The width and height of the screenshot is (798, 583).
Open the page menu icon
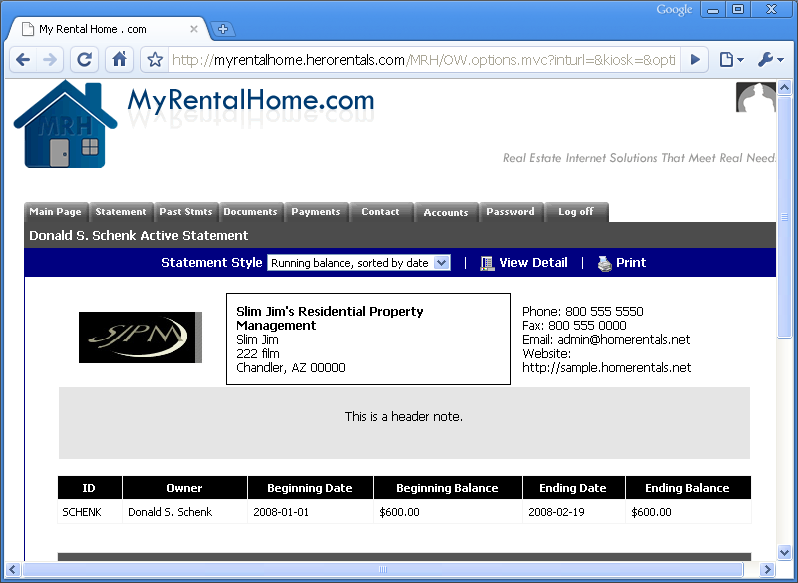[x=731, y=60]
